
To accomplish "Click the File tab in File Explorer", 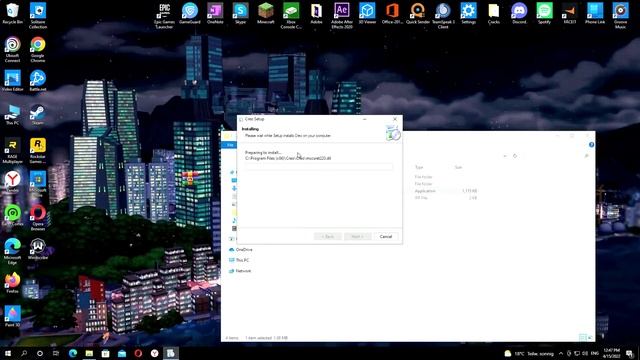I will [230, 145].
